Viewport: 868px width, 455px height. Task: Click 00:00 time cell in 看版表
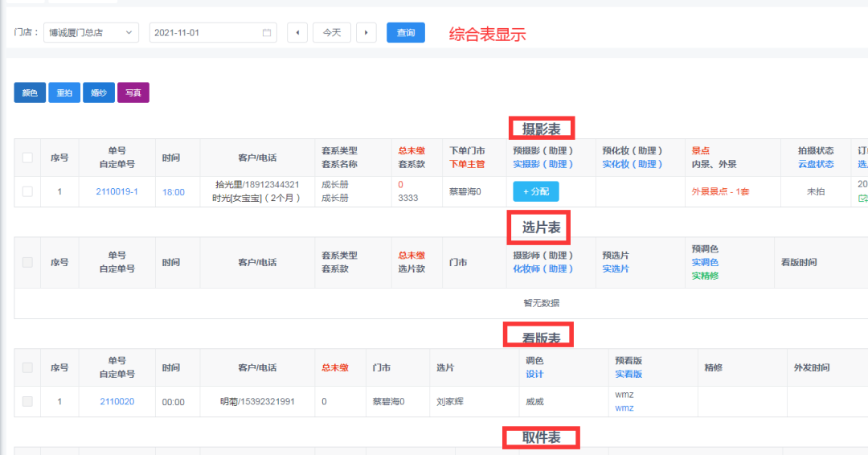(x=174, y=402)
